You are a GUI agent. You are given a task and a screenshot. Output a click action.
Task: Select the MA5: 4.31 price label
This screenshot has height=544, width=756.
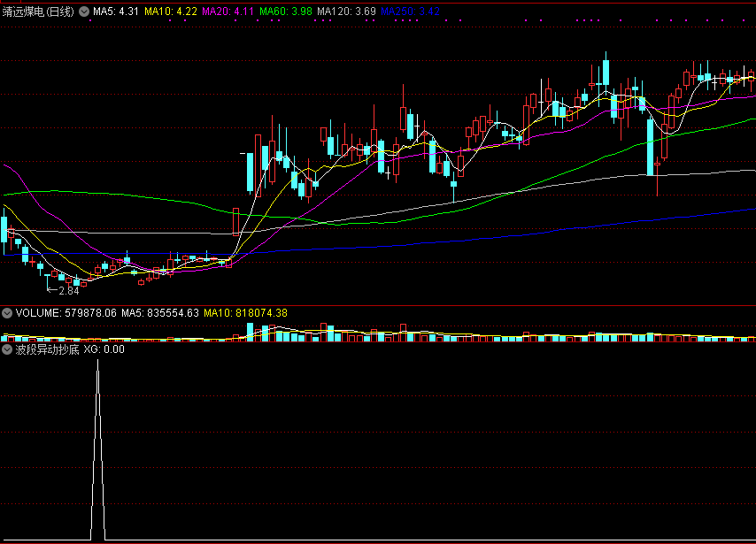coord(116,11)
